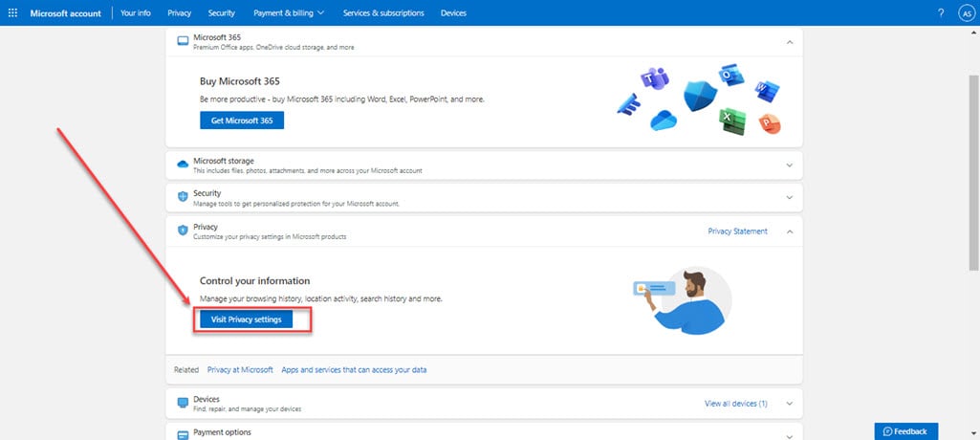Screen dimensions: 980x440
Task: Open the Privacy Statement link
Action: click(737, 231)
